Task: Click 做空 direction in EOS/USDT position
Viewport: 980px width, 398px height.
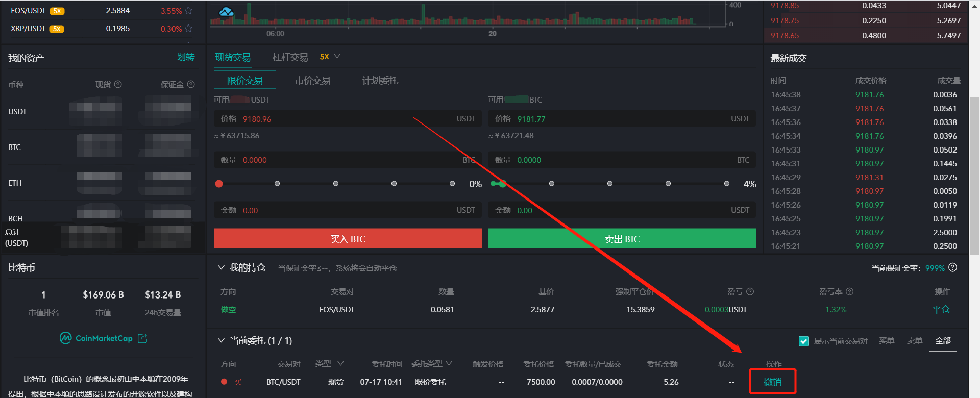Action: tap(228, 309)
